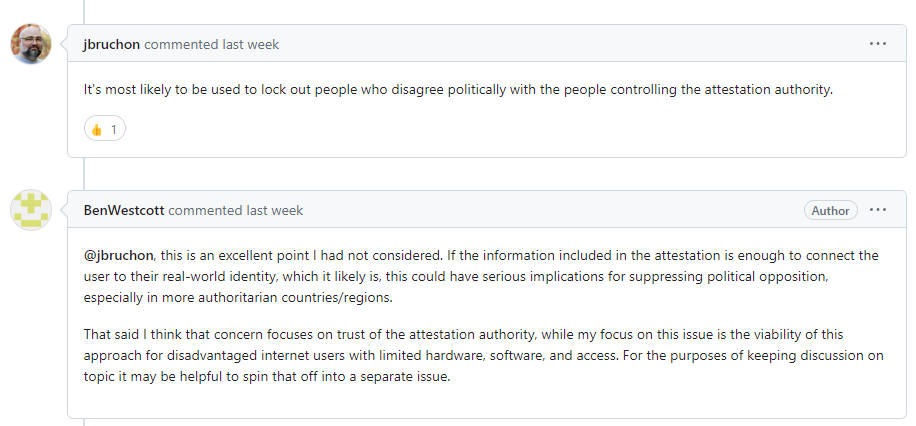
Task: Open jbruchon's profile photo avatar
Action: pyautogui.click(x=31, y=44)
